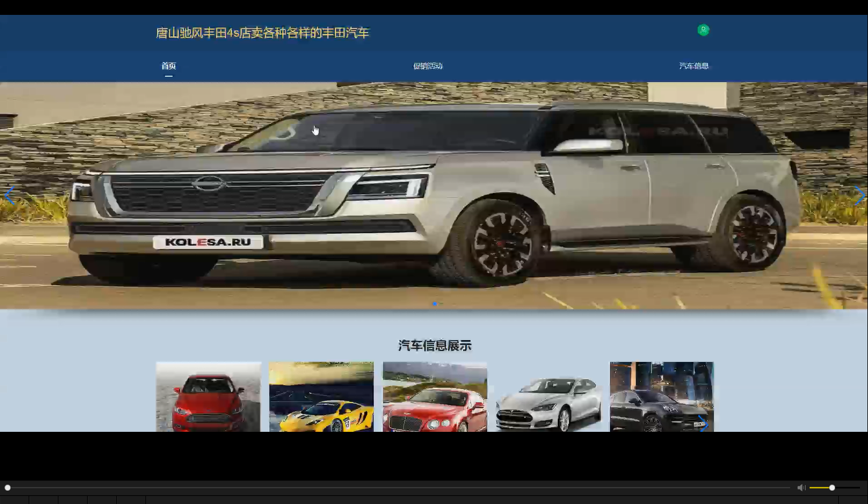Open the 促销活动 navigation tab

[x=428, y=66]
